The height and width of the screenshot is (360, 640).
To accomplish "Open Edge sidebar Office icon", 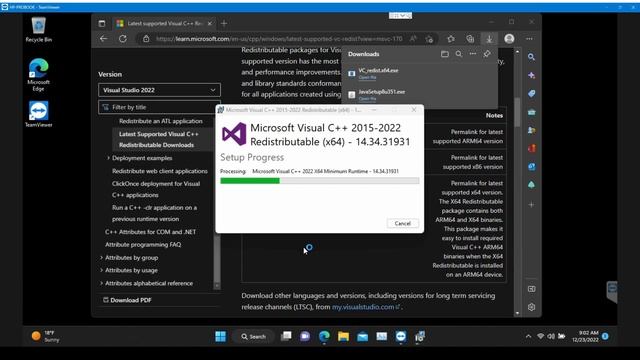I will pyautogui.click(x=531, y=149).
